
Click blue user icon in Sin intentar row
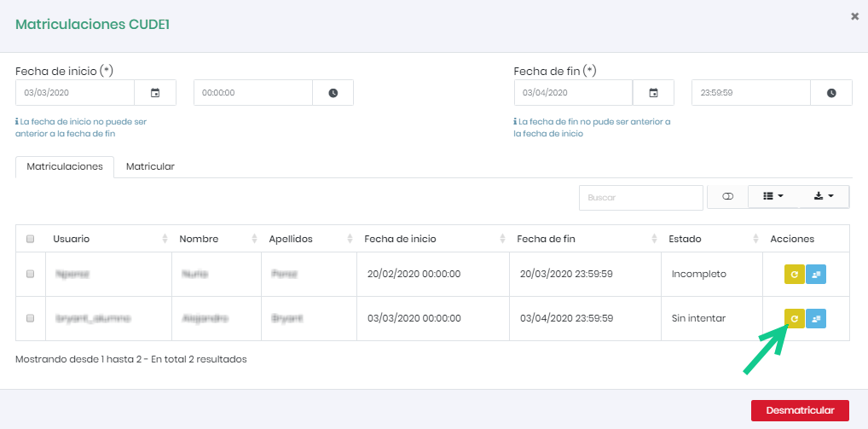click(x=816, y=318)
